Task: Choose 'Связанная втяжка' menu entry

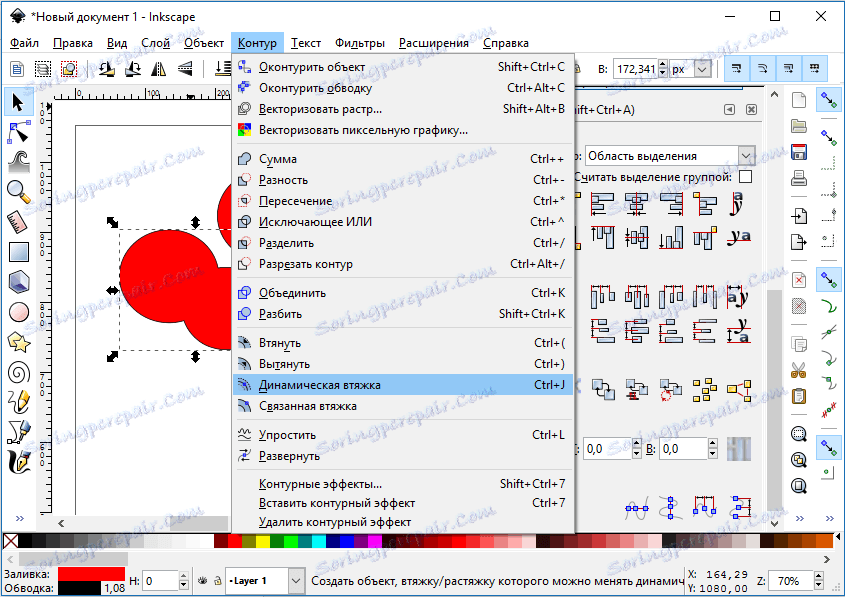Action: click(x=403, y=406)
